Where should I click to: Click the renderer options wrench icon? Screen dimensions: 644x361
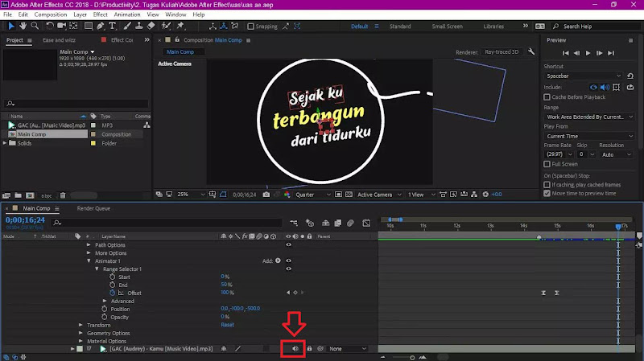click(x=531, y=51)
